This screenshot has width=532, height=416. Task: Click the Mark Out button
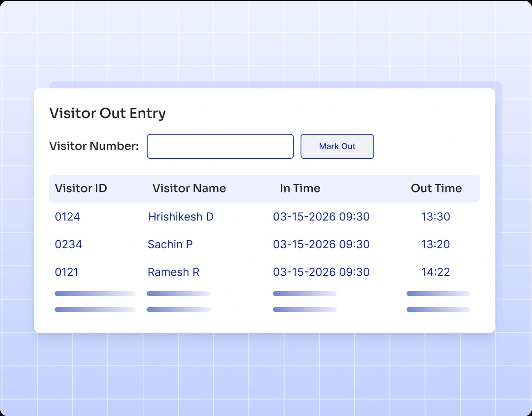(337, 146)
